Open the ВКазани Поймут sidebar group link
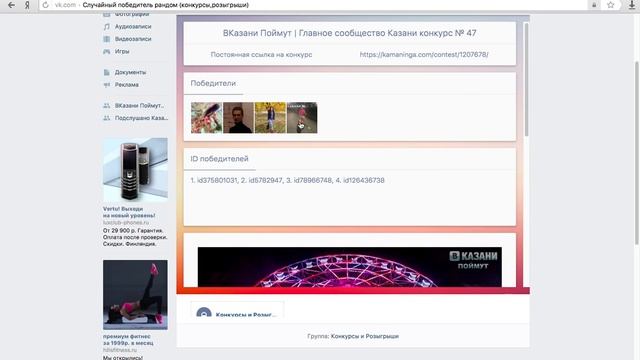The width and height of the screenshot is (640, 360). click(139, 106)
